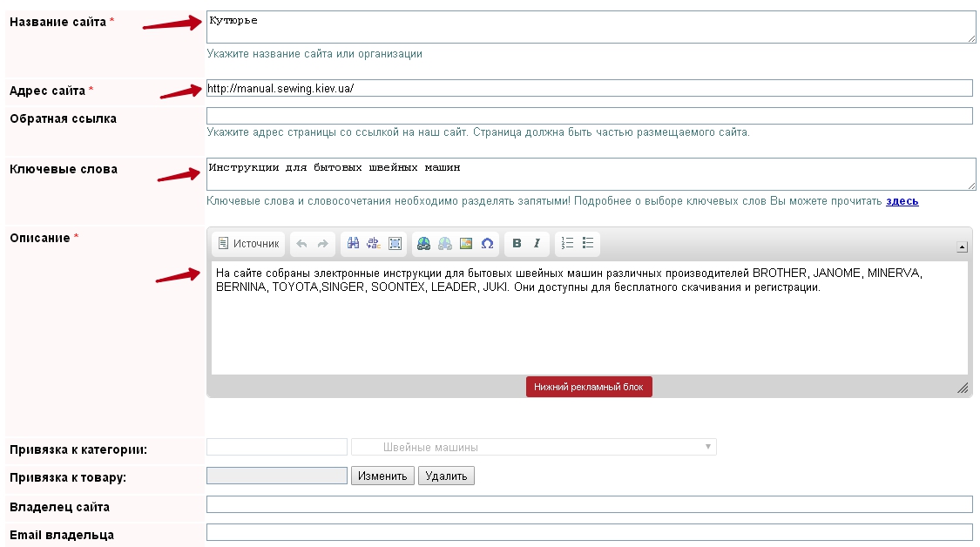Screen dimensions: 980x547
Task: Undo the last edit in the editor
Action: coord(302,244)
